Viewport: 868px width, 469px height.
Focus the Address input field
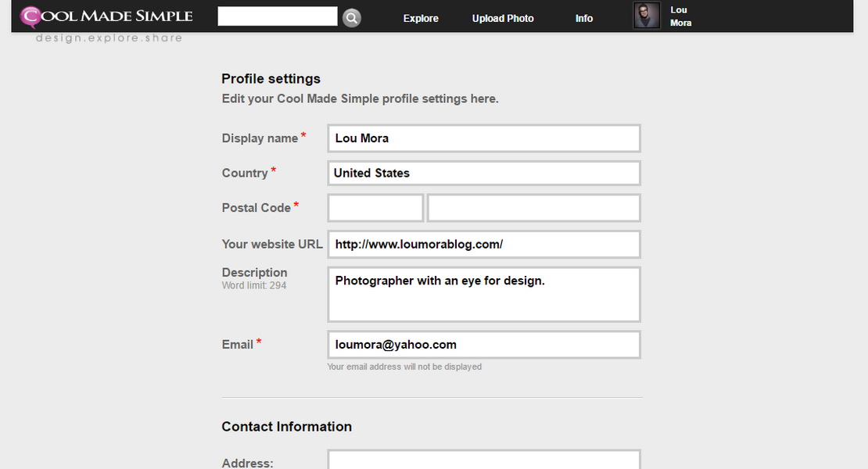pos(483,460)
